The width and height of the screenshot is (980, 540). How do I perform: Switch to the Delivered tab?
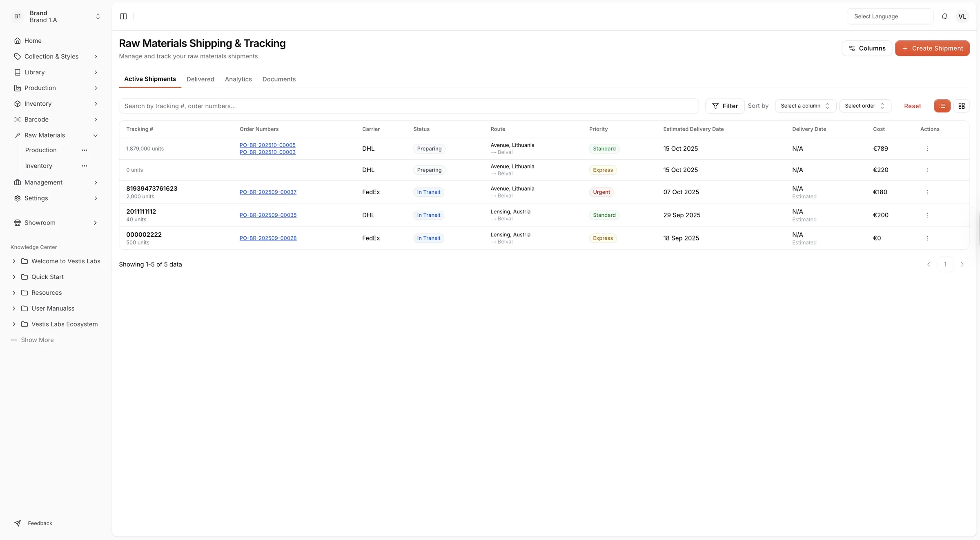200,79
